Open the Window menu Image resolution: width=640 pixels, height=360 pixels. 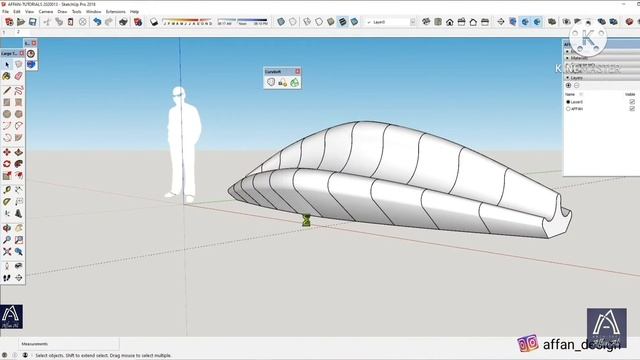(93, 11)
